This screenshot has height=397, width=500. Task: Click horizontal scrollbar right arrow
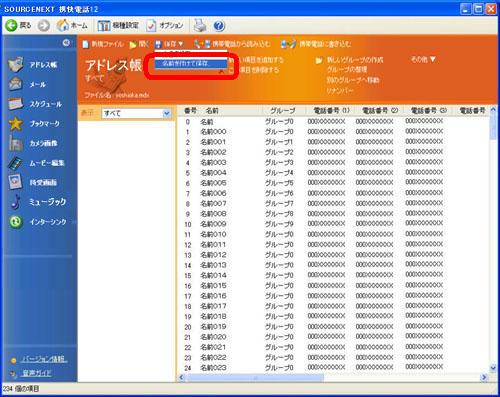[x=484, y=377]
